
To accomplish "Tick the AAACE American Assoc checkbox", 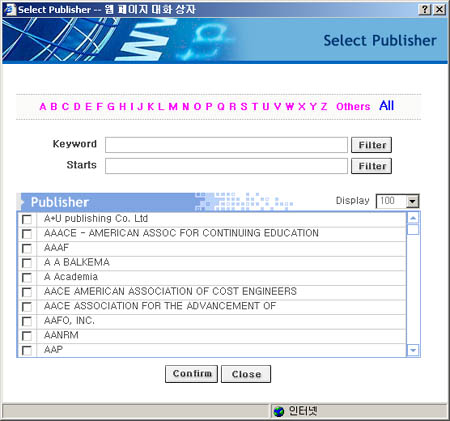I will tap(27, 234).
